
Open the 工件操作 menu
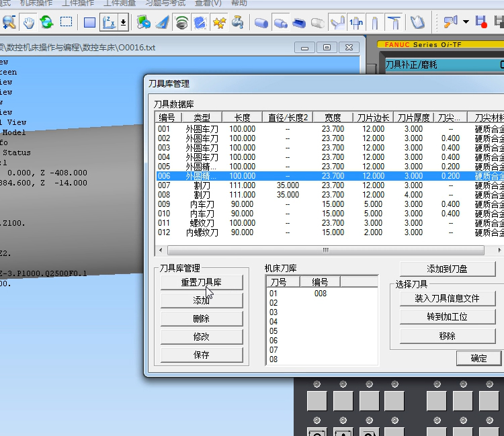click(78, 3)
